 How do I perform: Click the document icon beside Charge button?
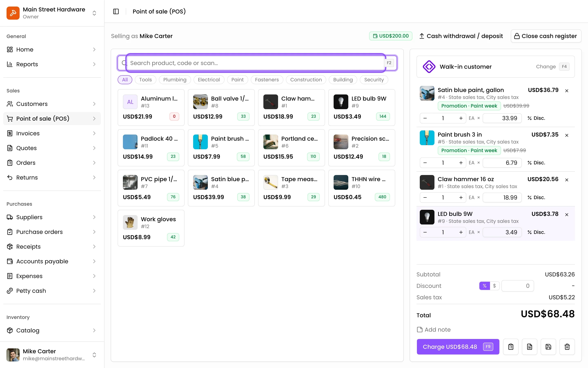(x=529, y=347)
